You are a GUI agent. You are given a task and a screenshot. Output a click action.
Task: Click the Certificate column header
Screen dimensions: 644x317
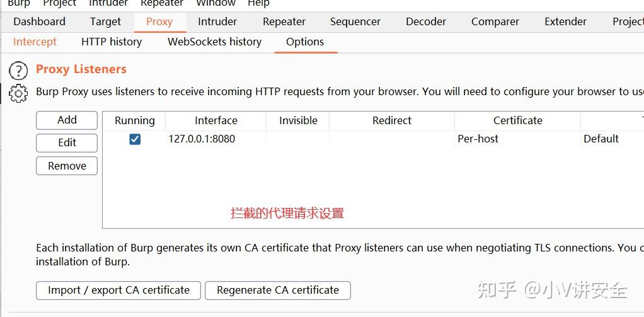click(x=517, y=121)
